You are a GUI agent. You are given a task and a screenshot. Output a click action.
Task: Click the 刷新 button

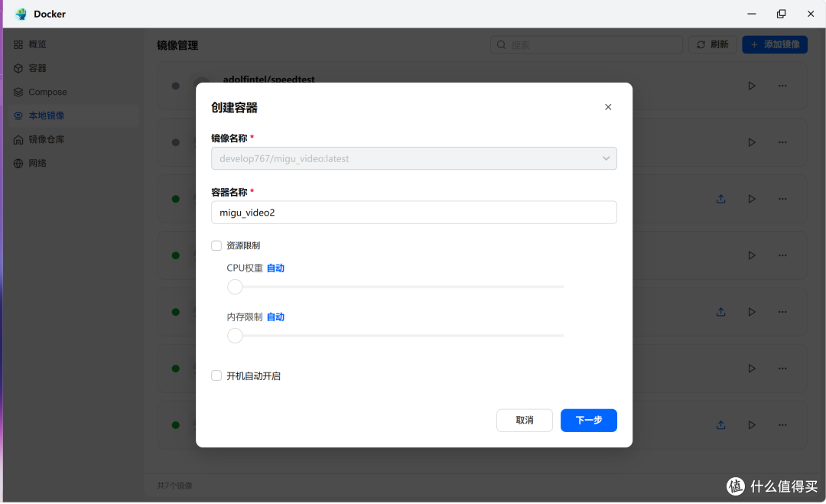point(712,45)
